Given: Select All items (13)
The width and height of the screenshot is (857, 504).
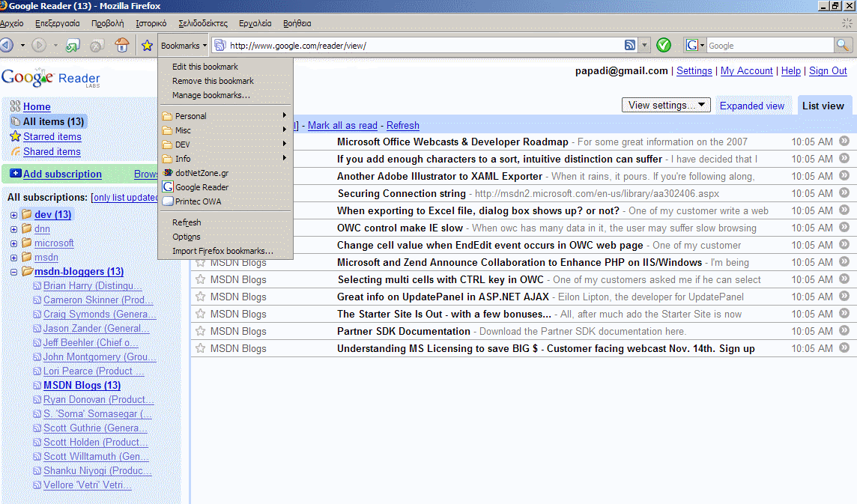Looking at the screenshot, I should pos(54,121).
